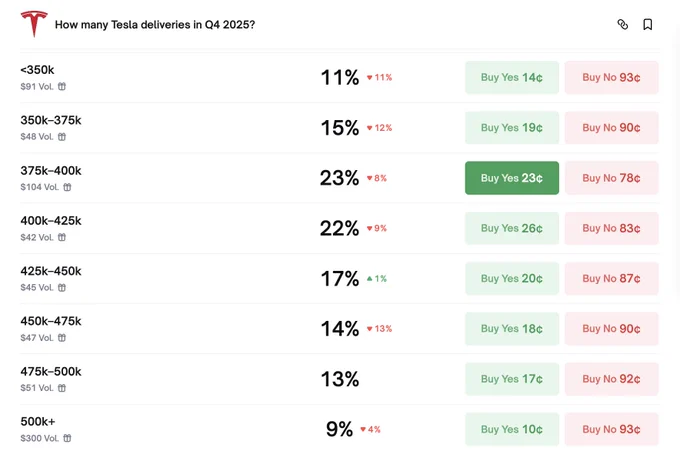This screenshot has height=461, width=680.
Task: Open the 475k–500k outcome row
Action: click(51, 371)
